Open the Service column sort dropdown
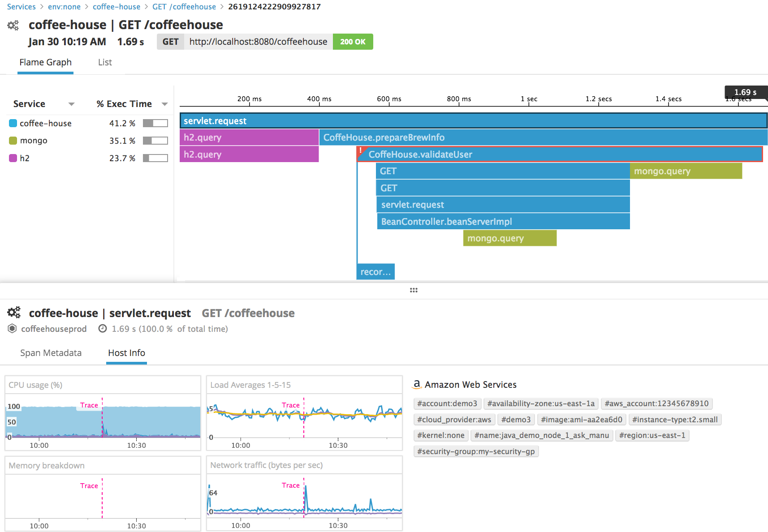This screenshot has height=532, width=768. (72, 104)
